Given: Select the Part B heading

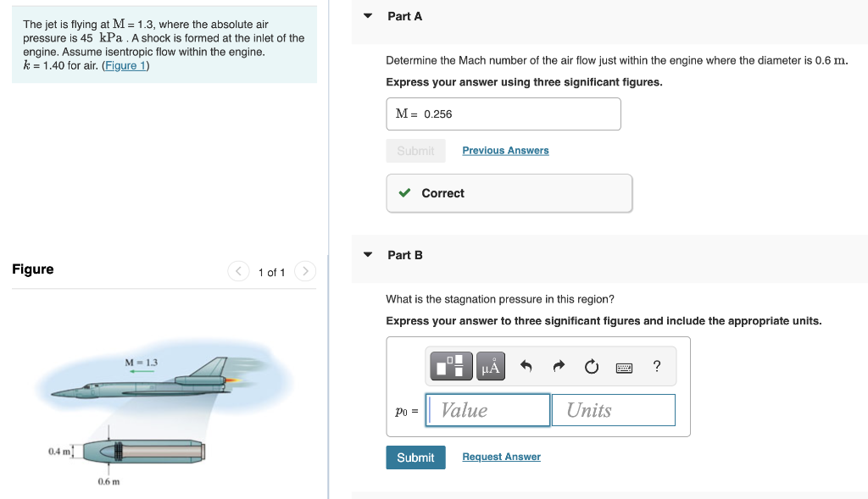Looking at the screenshot, I should tap(404, 254).
